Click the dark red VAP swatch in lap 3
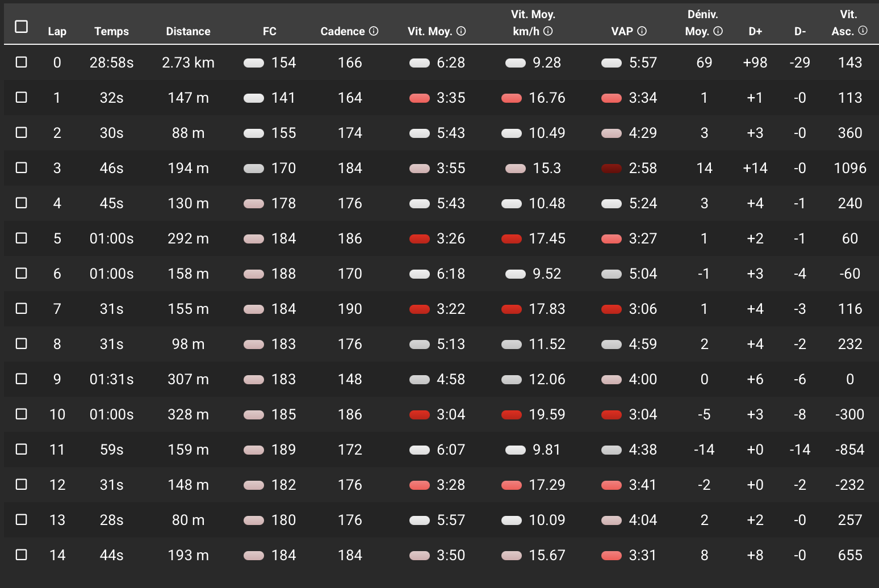Viewport: 879px width, 588px height. [x=612, y=168]
